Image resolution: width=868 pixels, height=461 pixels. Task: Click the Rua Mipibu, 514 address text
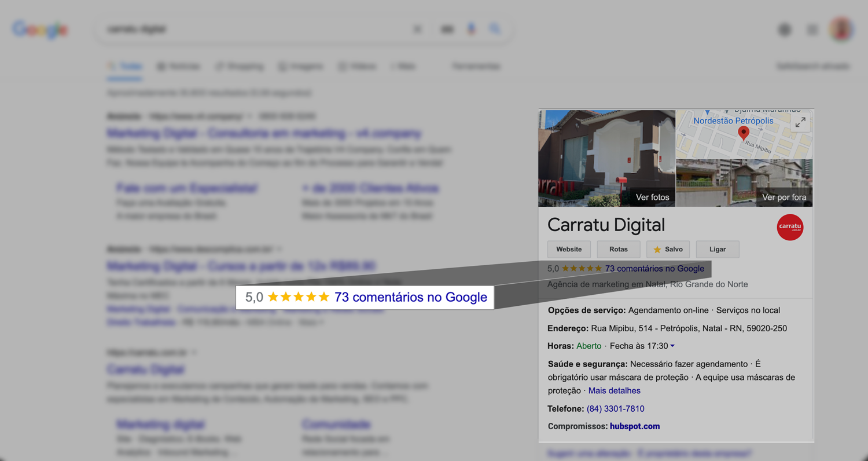coord(689,328)
